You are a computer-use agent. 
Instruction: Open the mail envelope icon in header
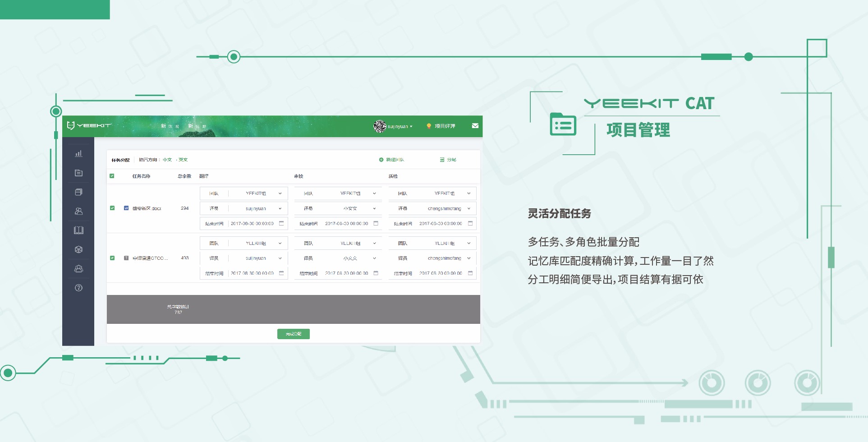[475, 126]
